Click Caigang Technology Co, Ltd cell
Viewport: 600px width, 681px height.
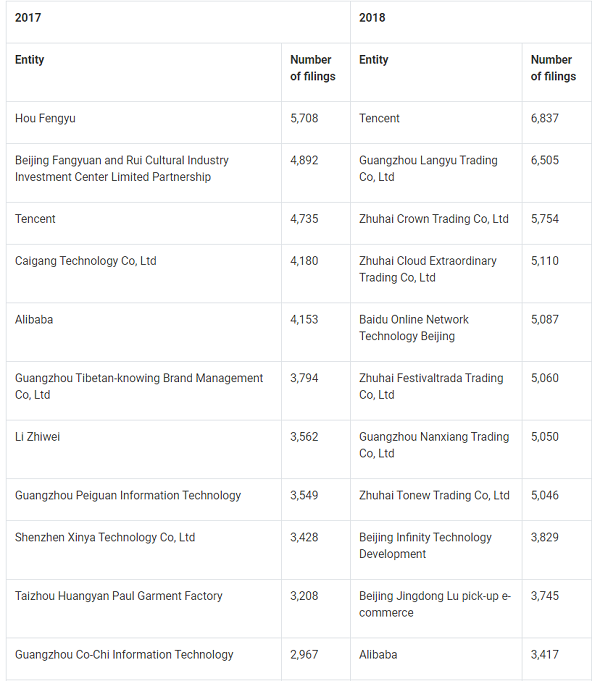click(x=86, y=261)
